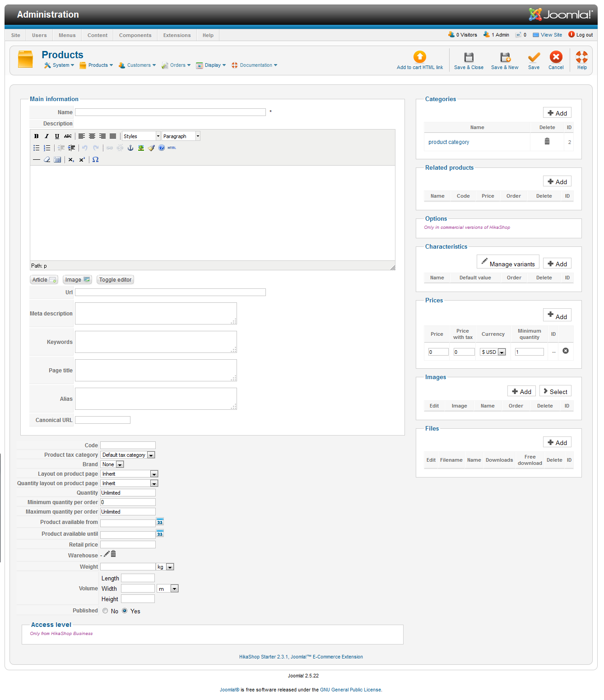Image resolution: width=604 pixels, height=700 pixels.
Task: Open the Brand dropdown
Action: click(x=112, y=464)
